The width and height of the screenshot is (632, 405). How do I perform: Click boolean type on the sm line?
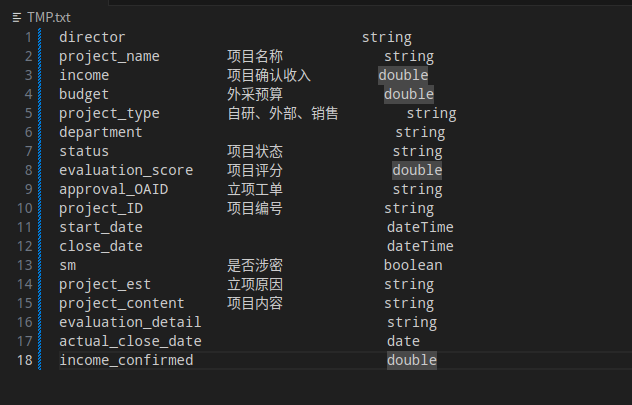pos(413,265)
